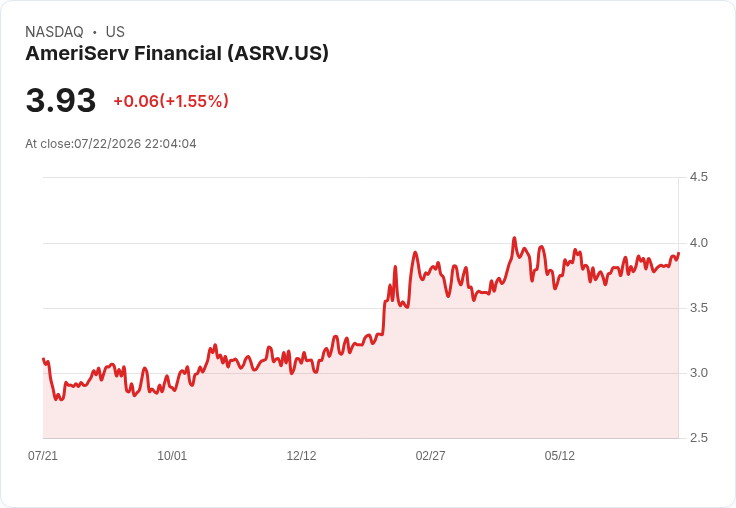Click the 4.5 price axis label
The width and height of the screenshot is (736, 508).
click(698, 177)
